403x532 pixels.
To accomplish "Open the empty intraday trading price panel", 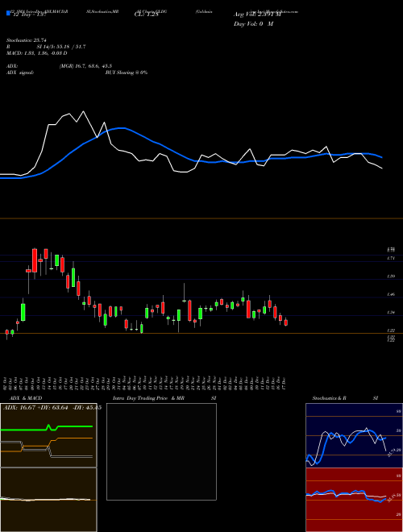I will pyautogui.click(x=161, y=451).
